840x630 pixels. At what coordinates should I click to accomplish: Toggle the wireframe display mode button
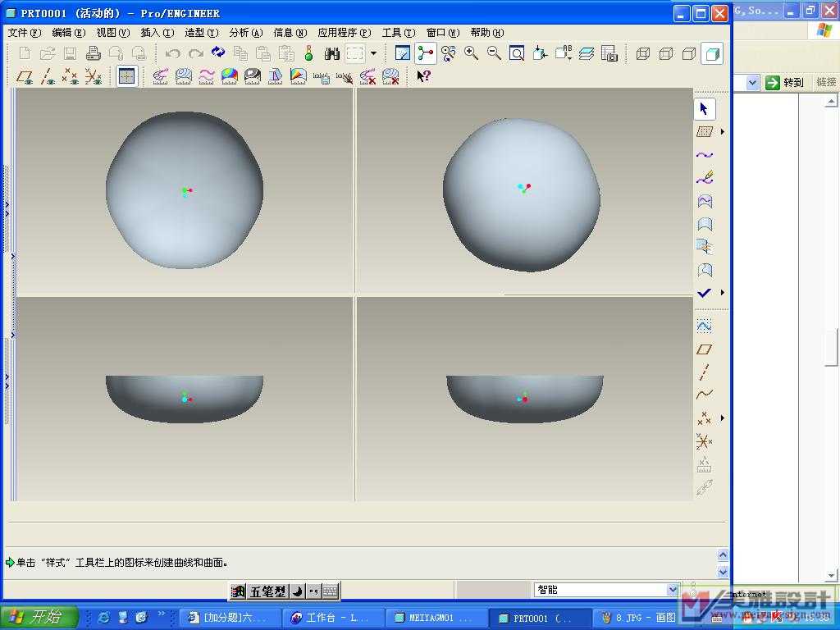click(643, 54)
